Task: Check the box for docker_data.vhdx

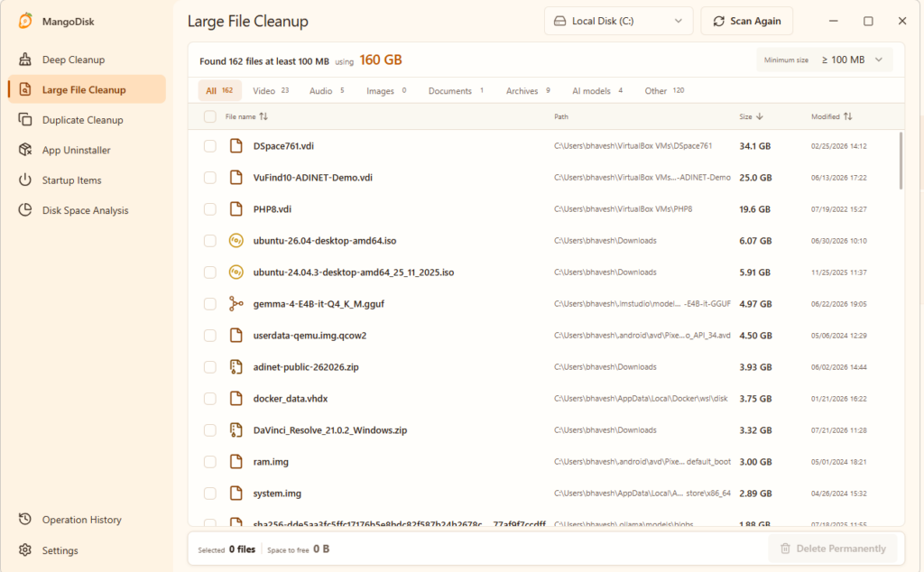Action: click(x=209, y=398)
